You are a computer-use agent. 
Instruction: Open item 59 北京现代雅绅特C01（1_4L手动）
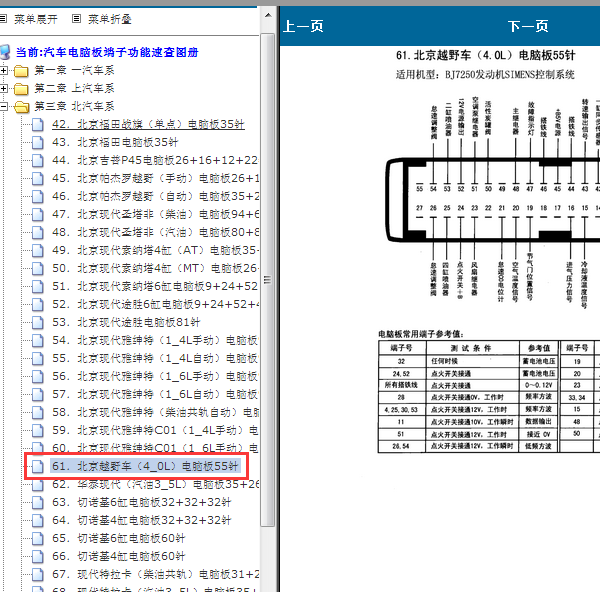click(x=155, y=430)
